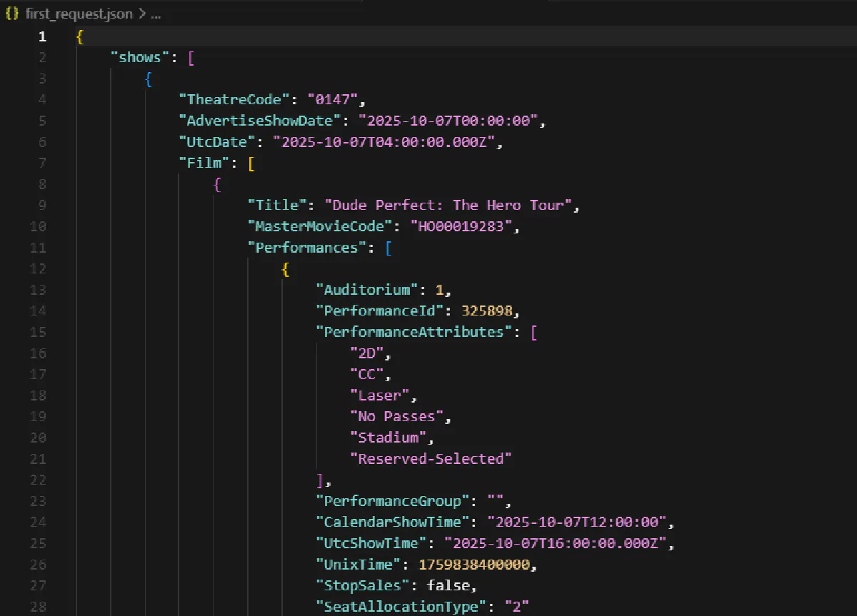Click the "TheatreCode" property key

pos(235,100)
